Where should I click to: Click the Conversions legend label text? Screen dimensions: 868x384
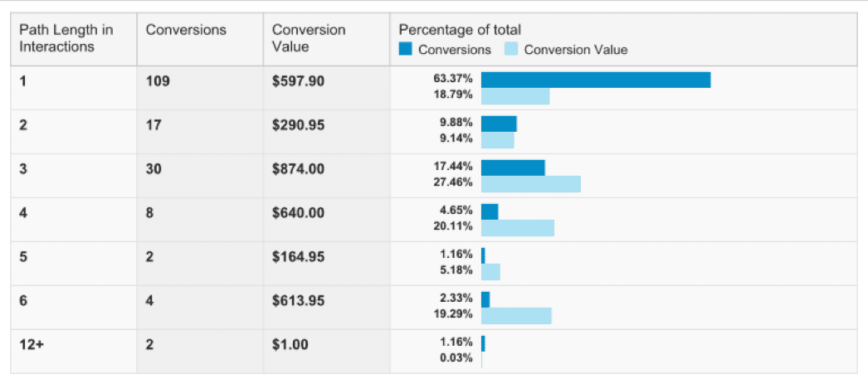point(454,50)
